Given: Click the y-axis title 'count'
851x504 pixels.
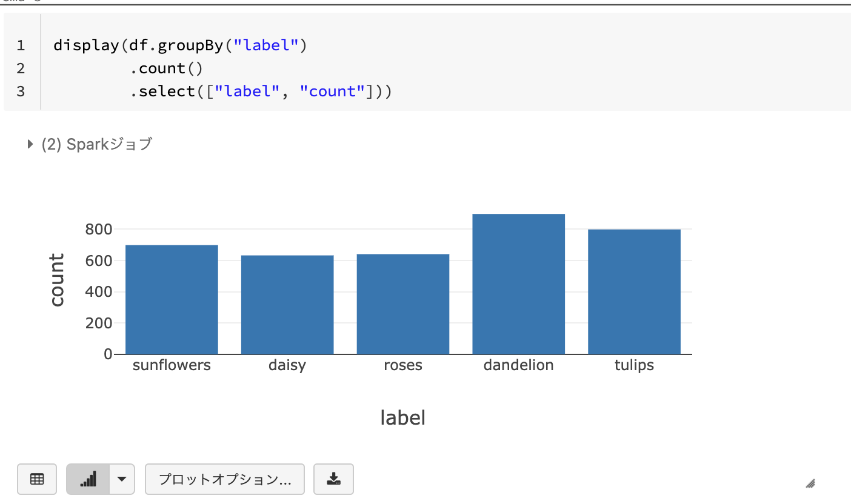Looking at the screenshot, I should (56, 280).
